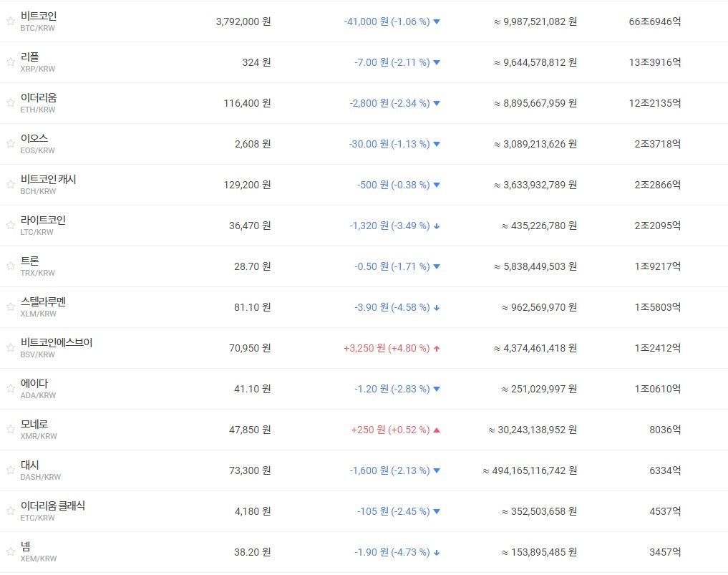Open the 대시 DASH/KRW coin page

point(30,465)
